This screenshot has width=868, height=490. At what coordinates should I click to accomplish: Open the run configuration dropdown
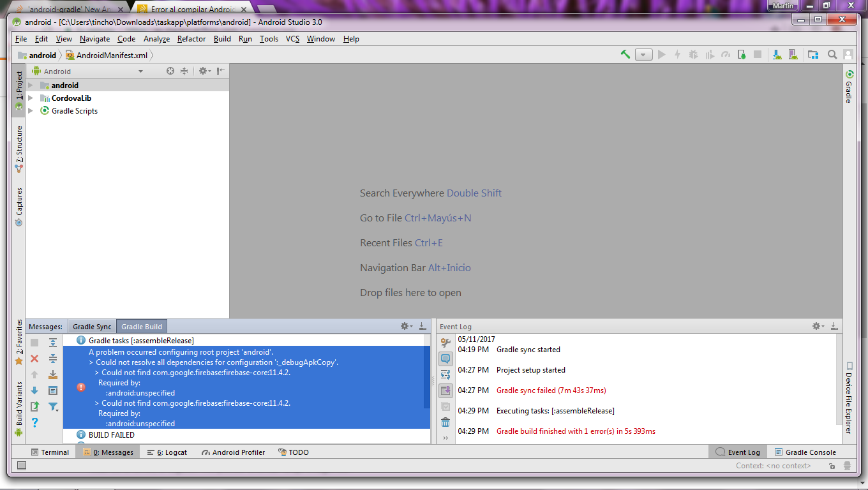[643, 55]
